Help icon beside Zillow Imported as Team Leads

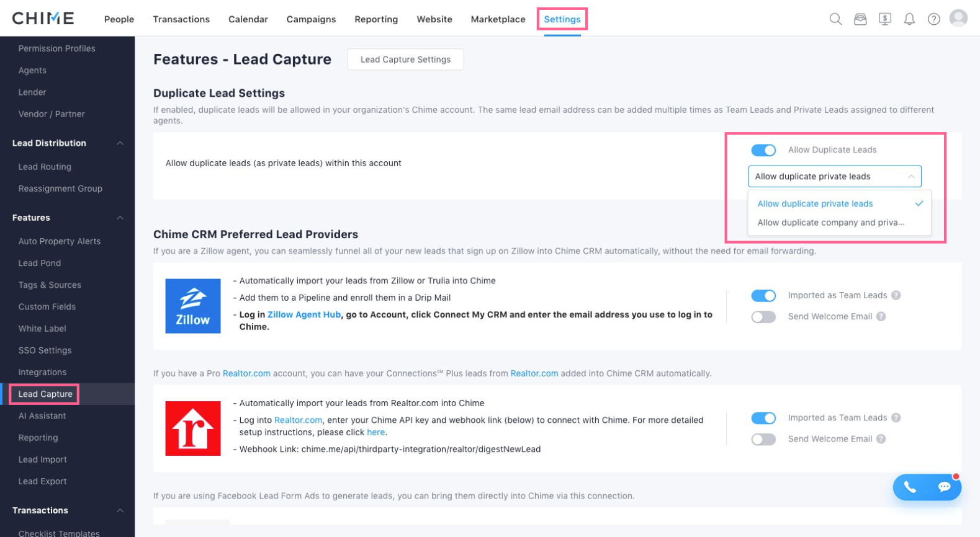pyautogui.click(x=896, y=295)
